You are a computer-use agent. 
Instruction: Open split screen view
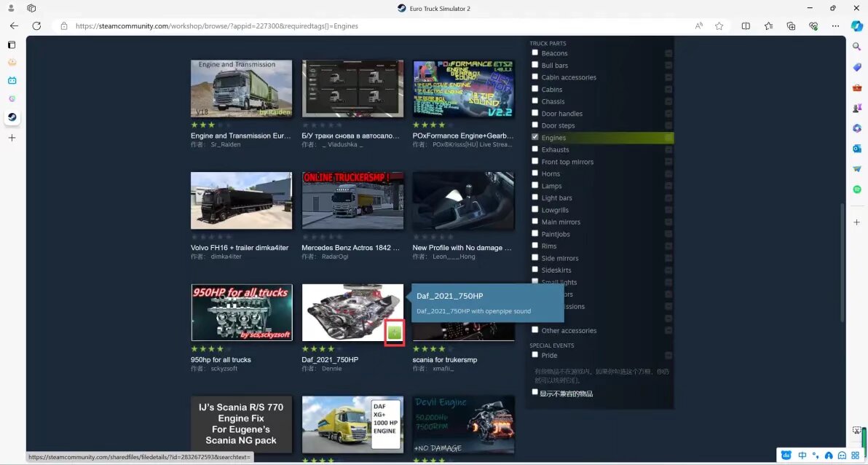746,26
